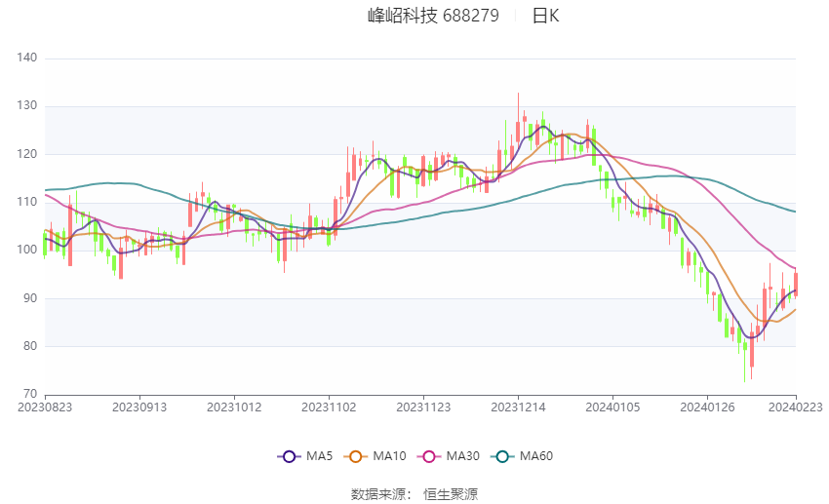This screenshot has height=504, width=829.
Task: Click the y-axis value 110
Action: point(27,202)
